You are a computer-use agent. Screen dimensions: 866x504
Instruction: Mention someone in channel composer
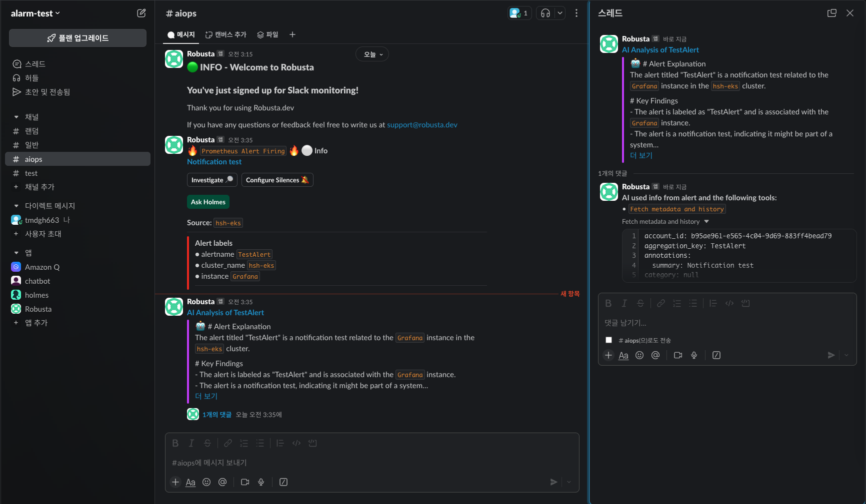[222, 482]
